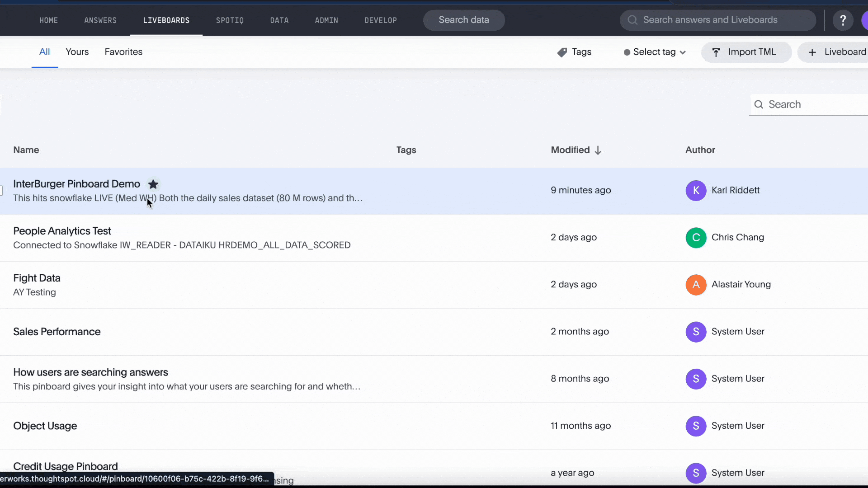The height and width of the screenshot is (488, 868).
Task: Open the People Analytics Test liveboard
Action: point(62,231)
